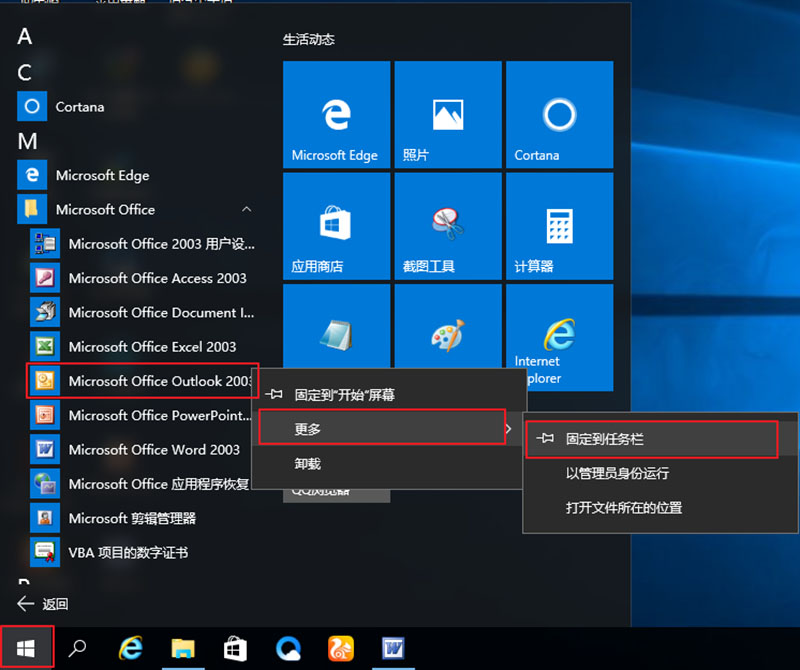Open Microsoft Office Document Imaging entry
Image resolution: width=800 pixels, height=670 pixels.
143,312
